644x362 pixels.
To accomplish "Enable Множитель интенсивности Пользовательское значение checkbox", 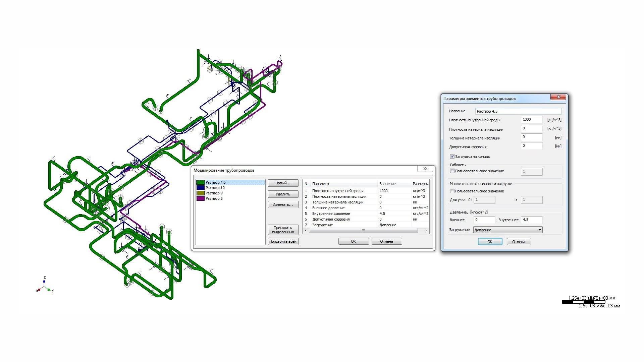I will 452,191.
